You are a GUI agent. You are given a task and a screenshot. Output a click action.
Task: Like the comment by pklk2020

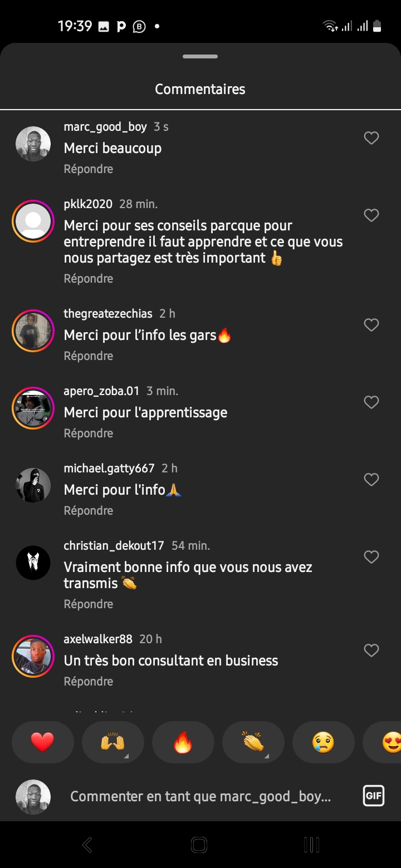(371, 215)
